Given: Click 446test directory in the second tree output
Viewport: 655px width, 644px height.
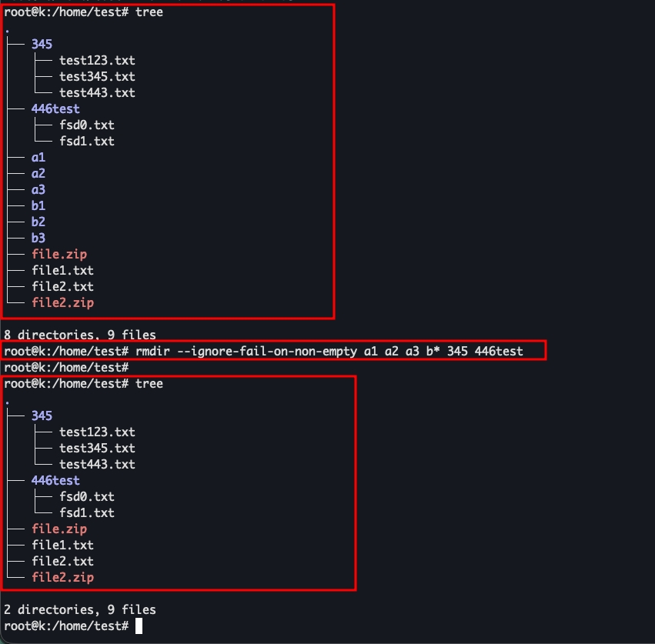Looking at the screenshot, I should pyautogui.click(x=55, y=481).
